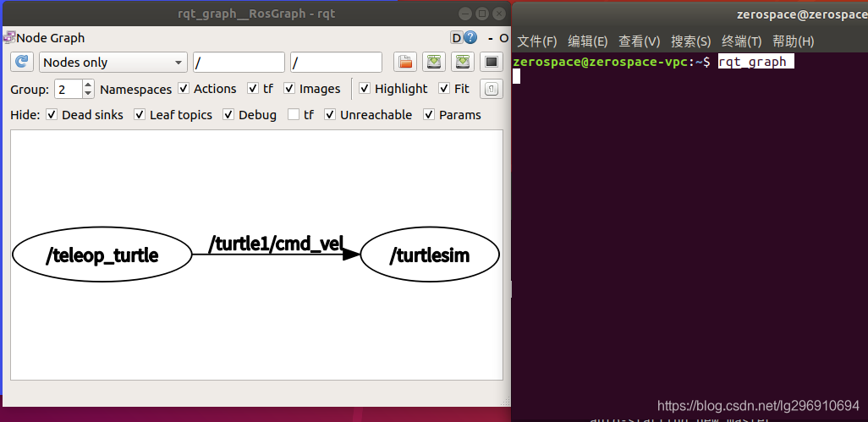The height and width of the screenshot is (422, 868).
Task: Minimize the rqt_graph window
Action: [465, 14]
